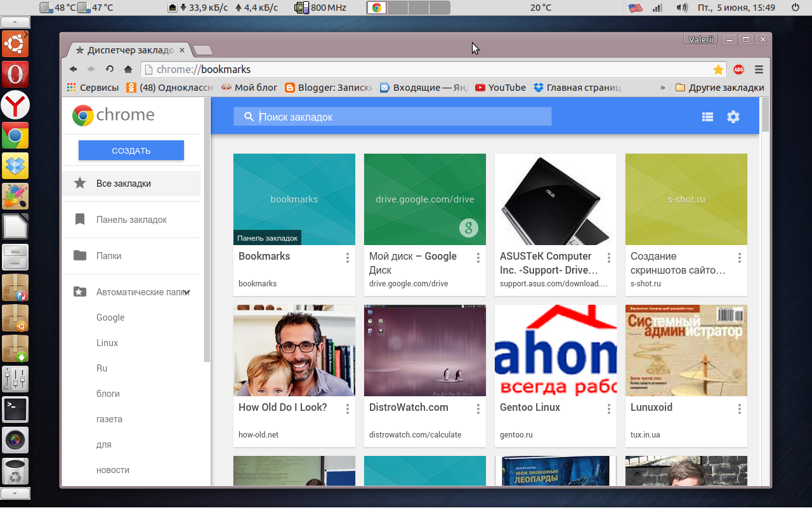The width and height of the screenshot is (812, 508).
Task: Open the bookmarks thumbnail card
Action: point(294,199)
